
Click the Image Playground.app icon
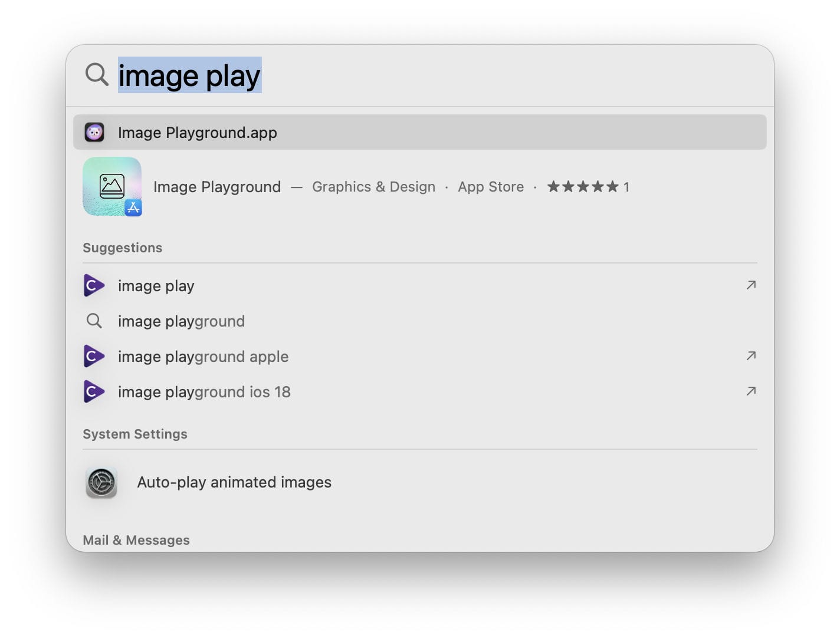(x=94, y=132)
